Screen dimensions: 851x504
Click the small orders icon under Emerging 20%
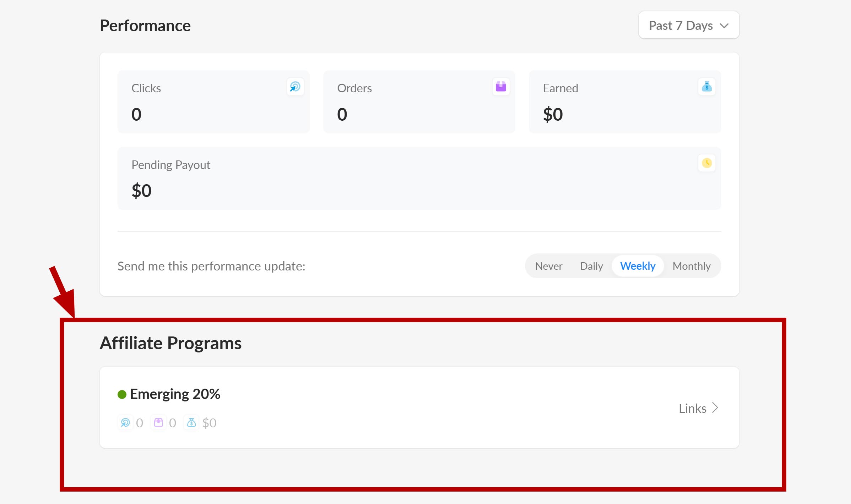click(x=158, y=422)
